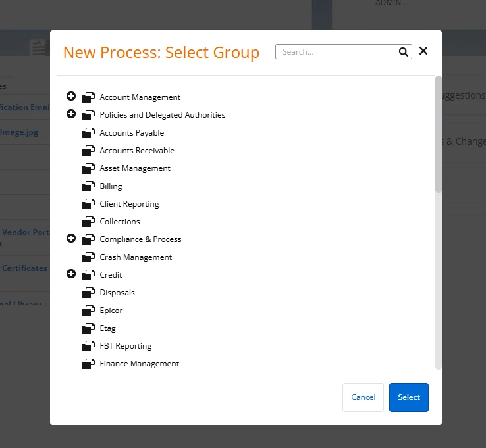Viewport: 486px width, 448px height.
Task: Click the Accounts Payable folder icon
Action: (x=89, y=133)
